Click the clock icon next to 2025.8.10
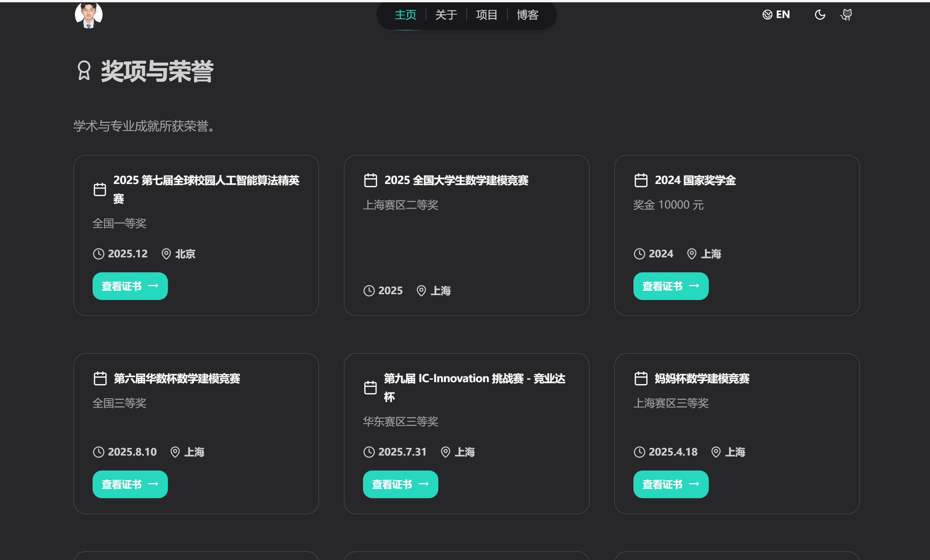This screenshot has height=560, width=930. coord(98,452)
